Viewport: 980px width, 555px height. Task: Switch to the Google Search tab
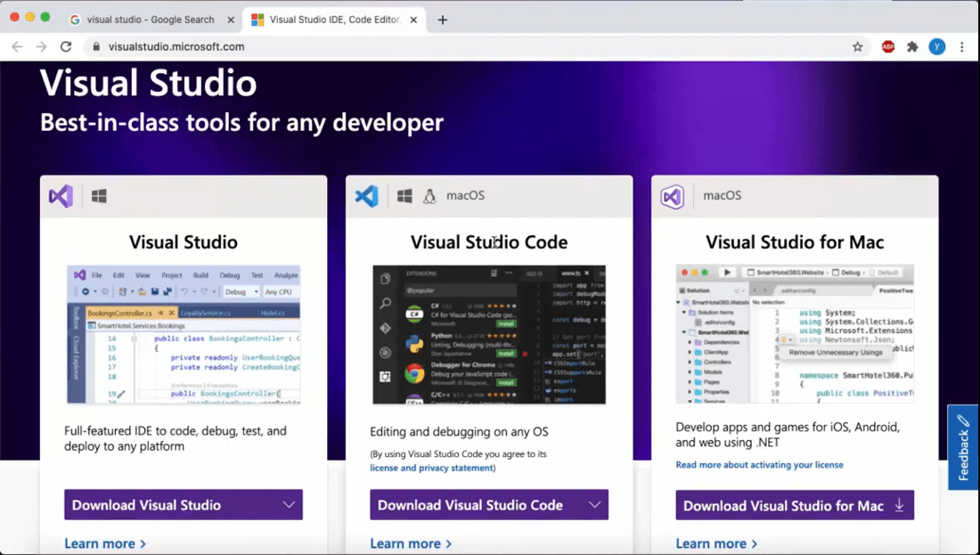pyautogui.click(x=143, y=20)
